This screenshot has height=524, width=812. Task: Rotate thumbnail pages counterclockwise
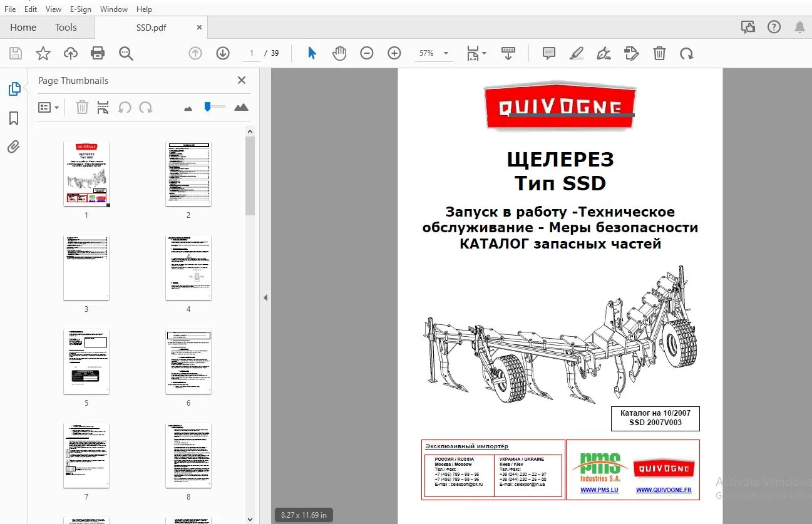[x=125, y=108]
